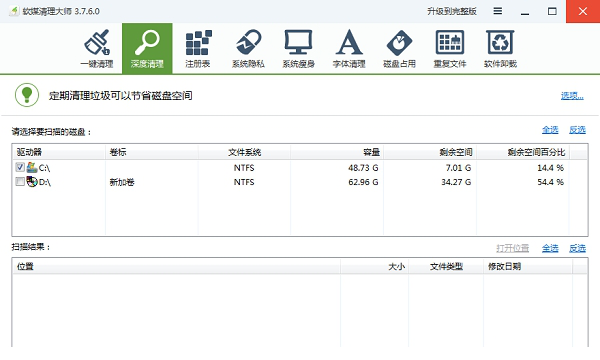
Task: Click the 54.4 % free percentage cell
Action: [551, 182]
